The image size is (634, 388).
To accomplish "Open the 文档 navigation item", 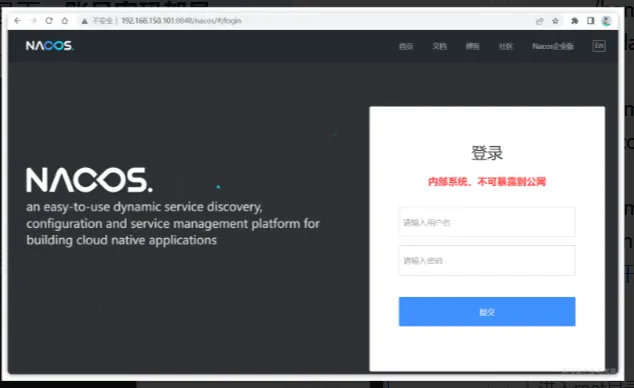I will (x=440, y=46).
